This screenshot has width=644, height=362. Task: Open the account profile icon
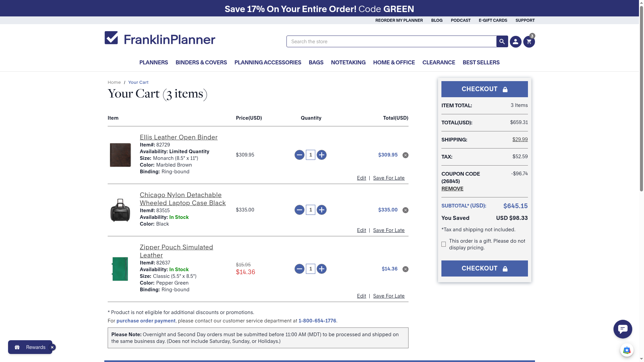pos(516,42)
